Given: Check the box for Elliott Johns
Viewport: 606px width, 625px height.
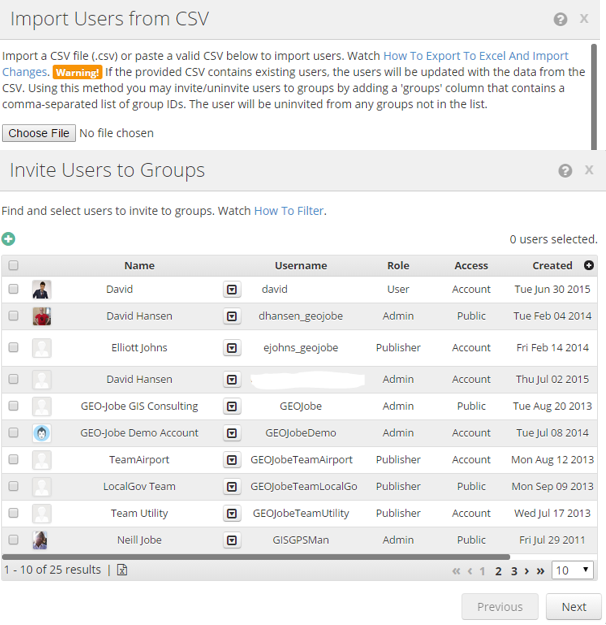Looking at the screenshot, I should click(13, 348).
